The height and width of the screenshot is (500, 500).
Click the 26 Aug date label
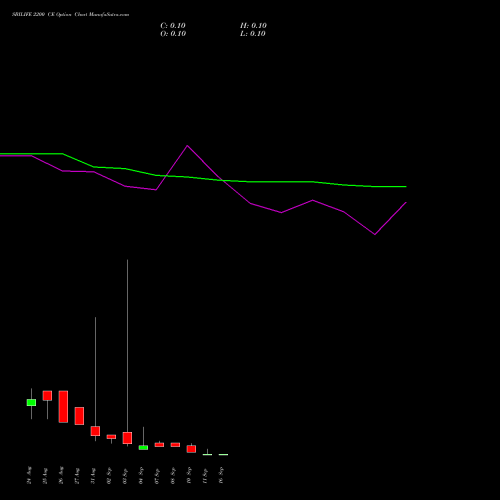point(61,475)
